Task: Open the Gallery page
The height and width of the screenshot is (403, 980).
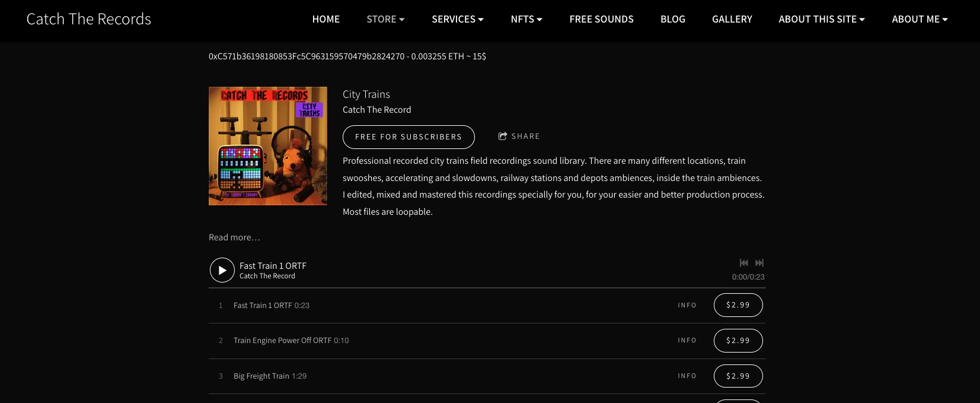Action: click(732, 19)
